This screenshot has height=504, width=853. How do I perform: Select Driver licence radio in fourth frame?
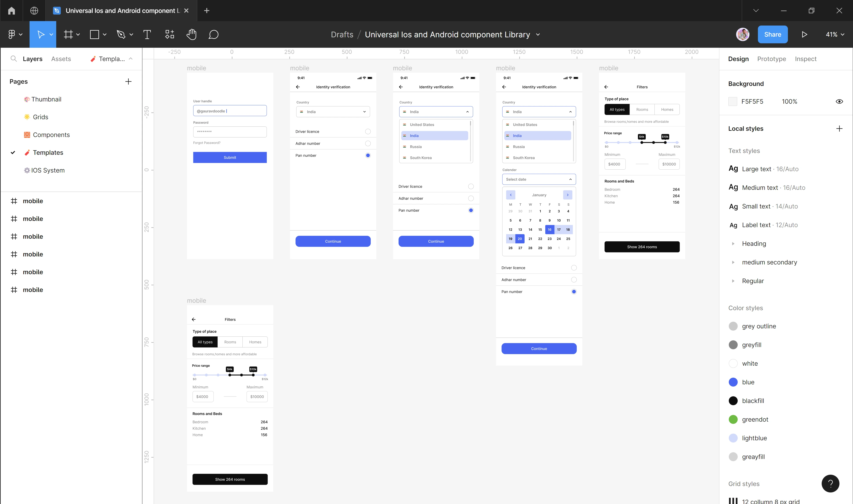(x=574, y=268)
